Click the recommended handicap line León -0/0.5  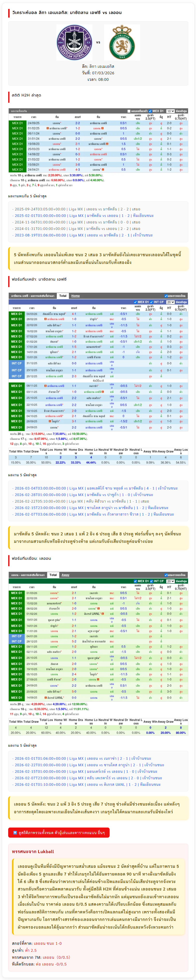39,964
